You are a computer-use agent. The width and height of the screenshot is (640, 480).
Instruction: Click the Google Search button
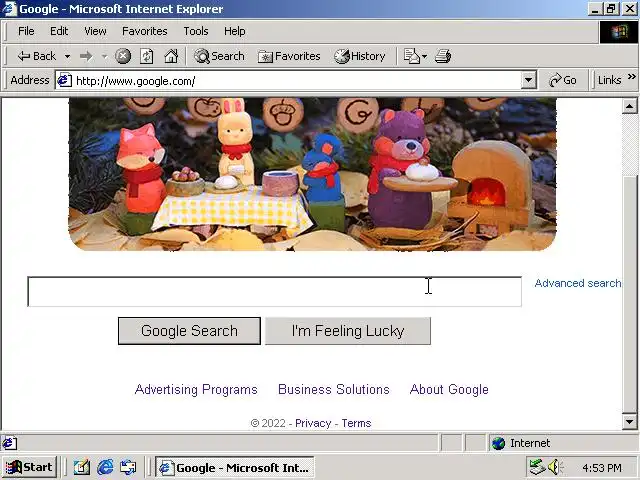[189, 331]
